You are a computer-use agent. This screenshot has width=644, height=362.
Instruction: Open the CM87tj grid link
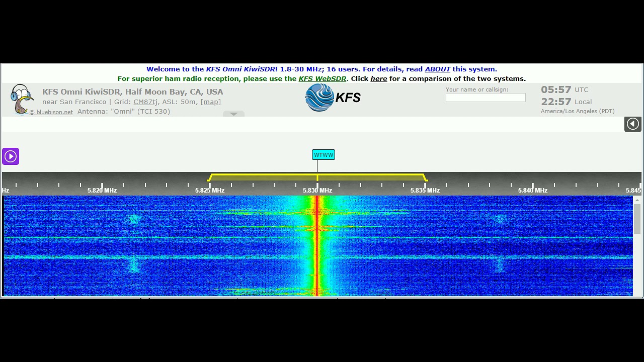(145, 102)
